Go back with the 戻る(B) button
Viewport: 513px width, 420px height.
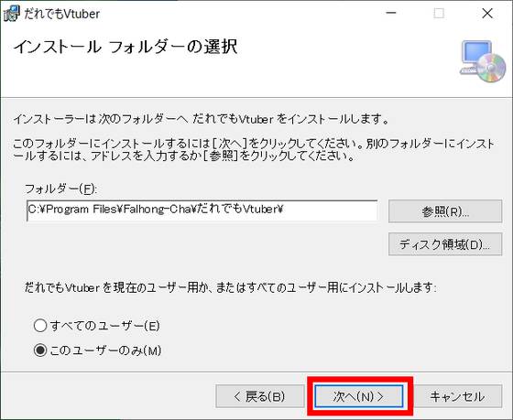260,396
